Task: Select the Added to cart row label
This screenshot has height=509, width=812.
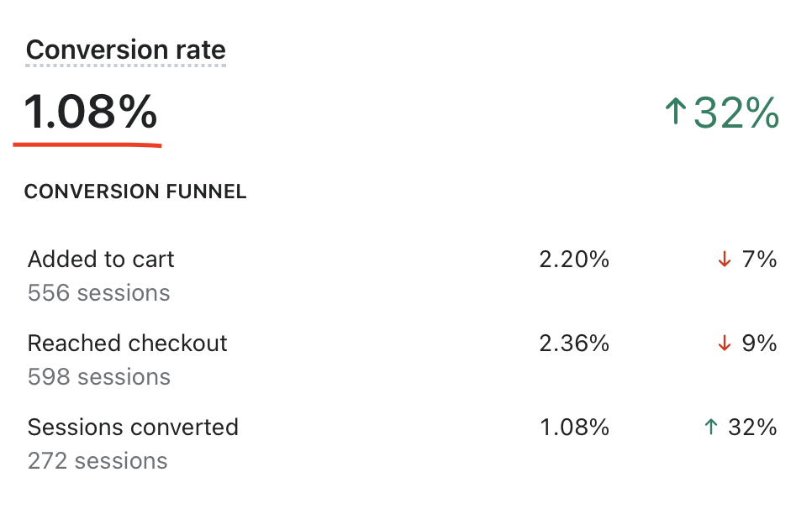Action: tap(101, 259)
